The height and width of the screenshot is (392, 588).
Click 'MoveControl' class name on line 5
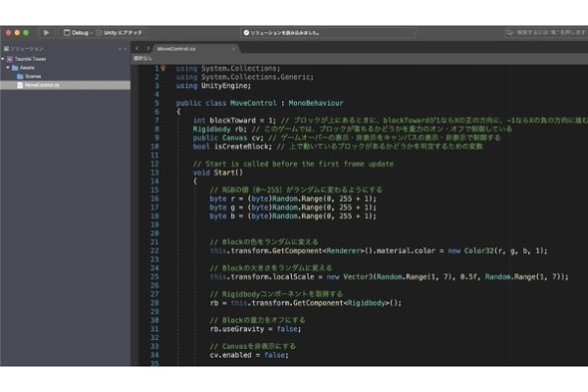(x=253, y=103)
